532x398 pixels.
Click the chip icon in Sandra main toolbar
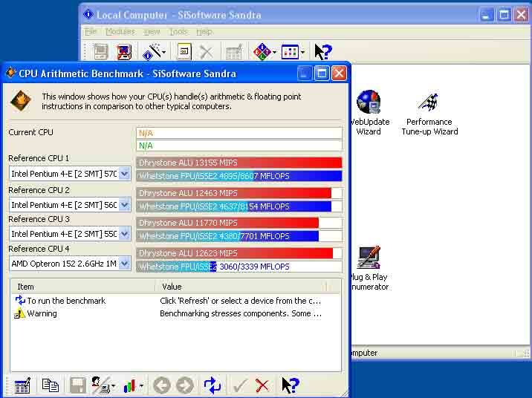point(101,52)
